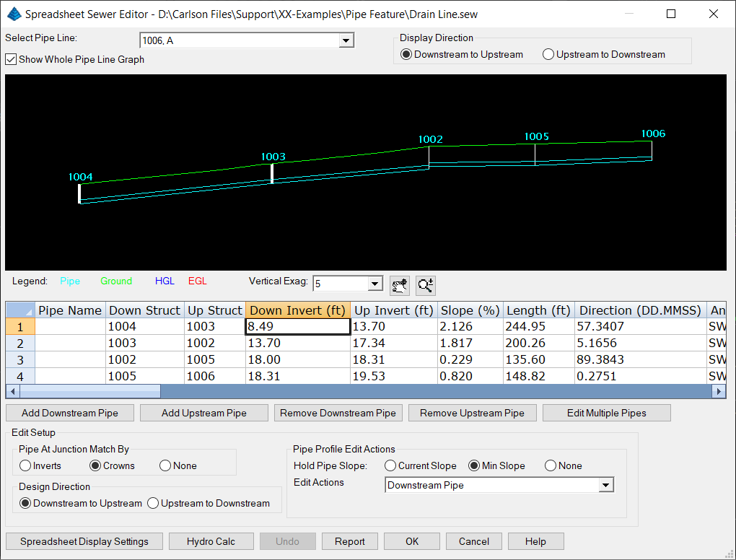Screen dimensions: 736x560
Task: Open the Hydro Calc button
Action: click(x=211, y=541)
